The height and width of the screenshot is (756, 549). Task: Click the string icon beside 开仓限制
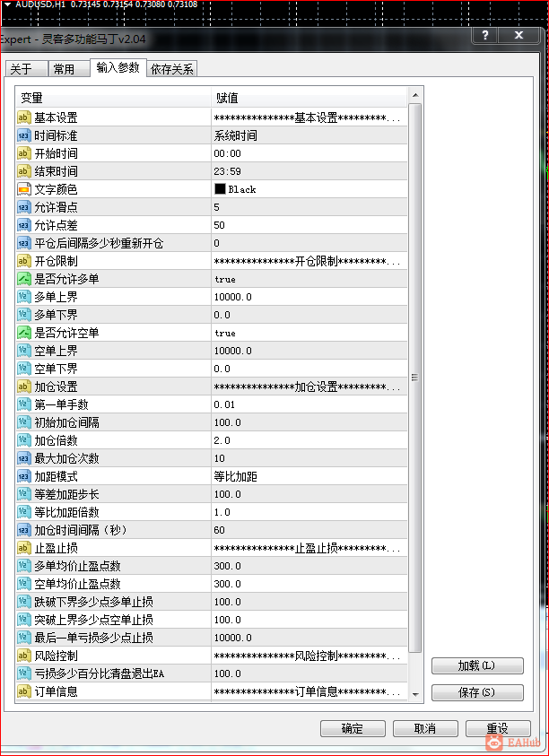tap(23, 261)
